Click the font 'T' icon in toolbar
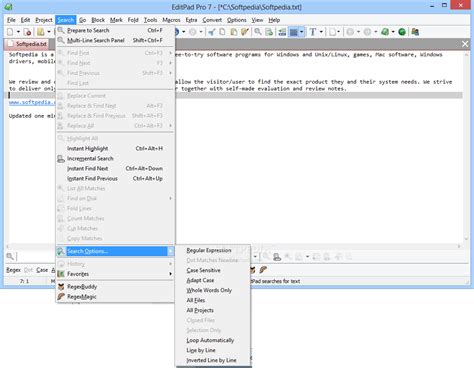 (312, 32)
